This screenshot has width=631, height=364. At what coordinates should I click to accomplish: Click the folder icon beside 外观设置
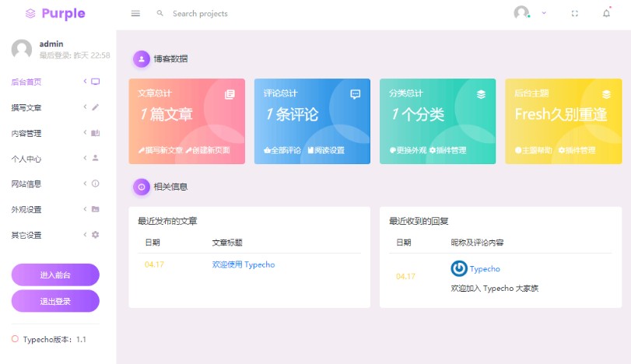[x=96, y=209]
